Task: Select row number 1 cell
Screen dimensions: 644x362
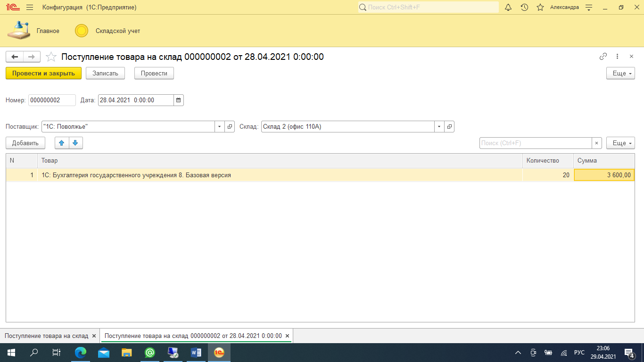Action: point(22,175)
